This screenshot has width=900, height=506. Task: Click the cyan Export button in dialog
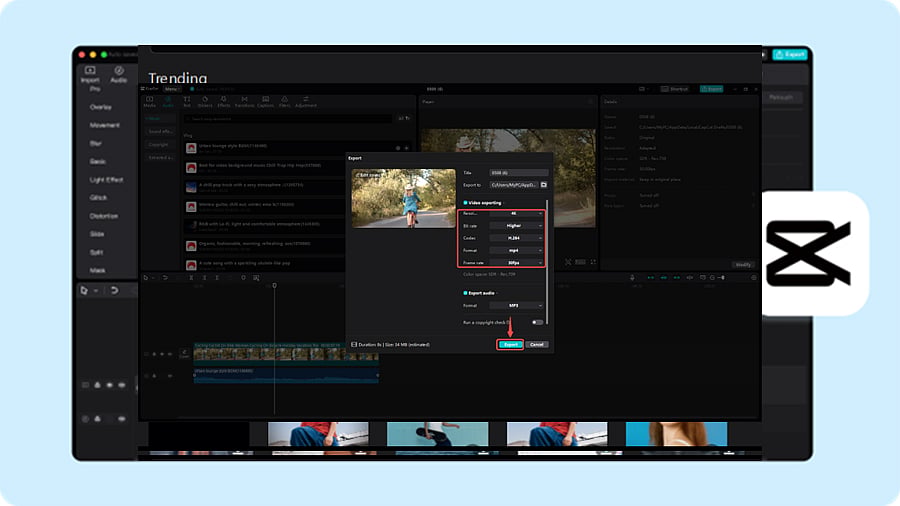point(510,344)
